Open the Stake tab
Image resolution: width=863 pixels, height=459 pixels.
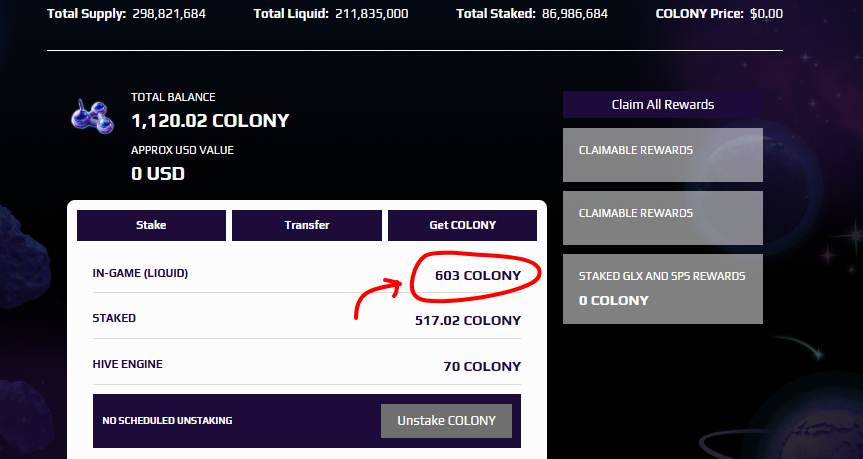click(151, 225)
